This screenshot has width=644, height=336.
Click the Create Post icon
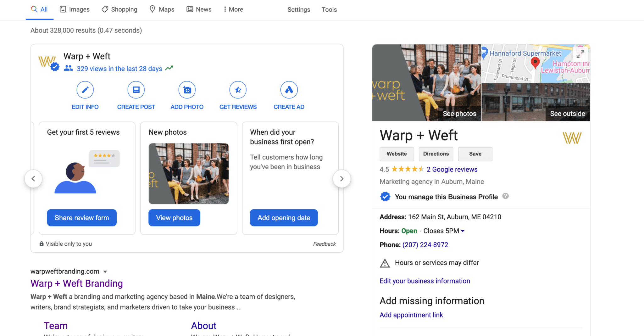point(136,90)
